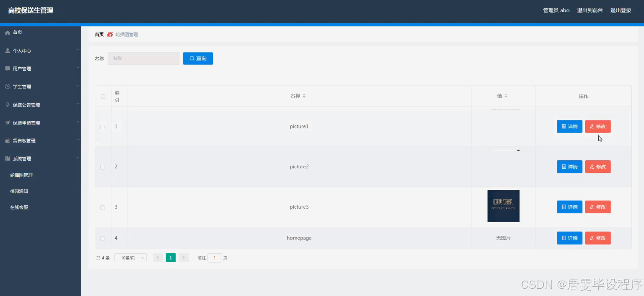Click the 共 4 条 total count text
This screenshot has height=296, width=644.
(103, 258)
